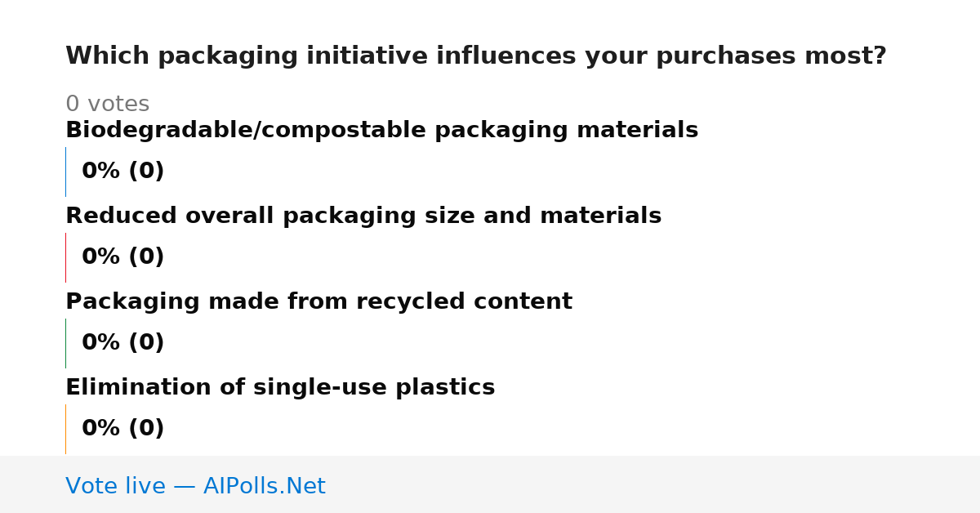Screen dimensions: 980x513
Task: Click the '0 votes' count text
Action: (107, 105)
